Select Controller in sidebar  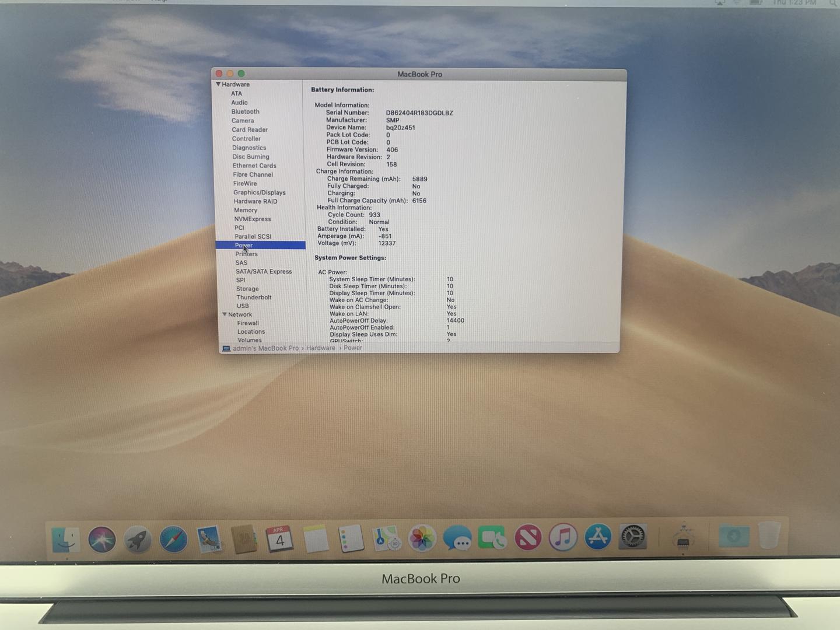coord(246,139)
